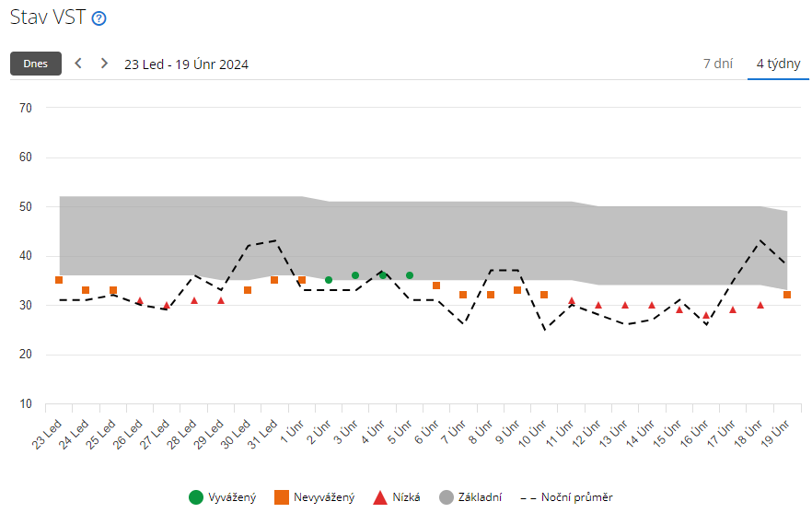This screenshot has height=513, width=812.
Task: Click the date range 23 Led - 19 Únr 2024
Action: [x=186, y=64]
